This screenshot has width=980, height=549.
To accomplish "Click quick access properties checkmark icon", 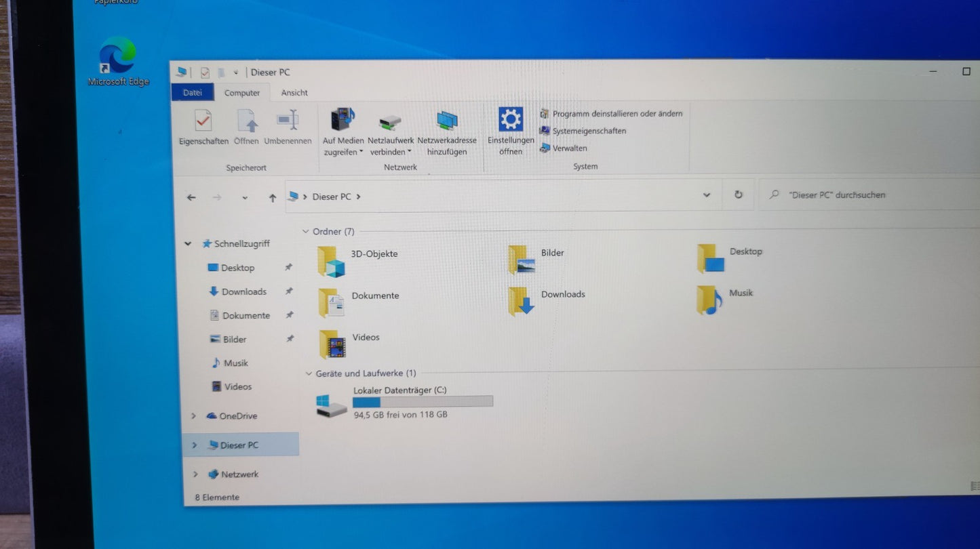I will coord(205,73).
